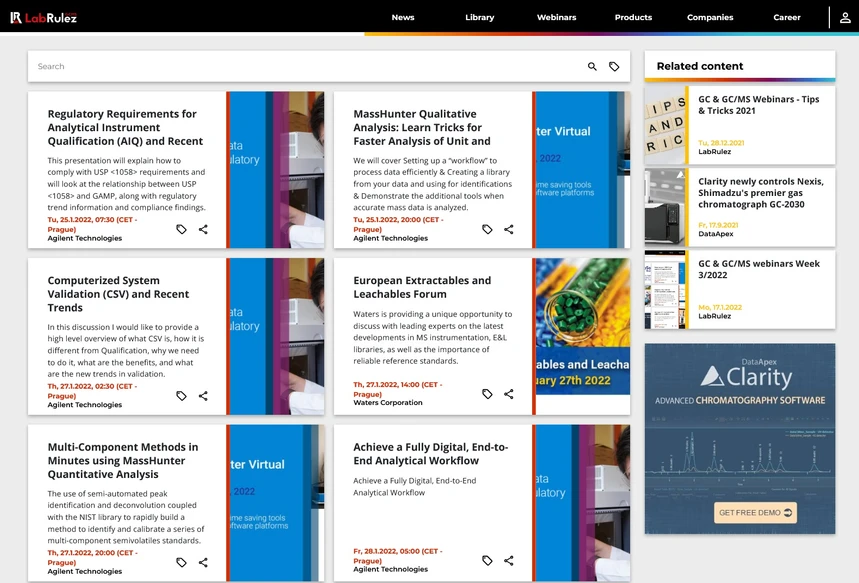Click date Tu, 25.1.2022, 07:30
This screenshot has width=859, height=583.
[x=92, y=224]
